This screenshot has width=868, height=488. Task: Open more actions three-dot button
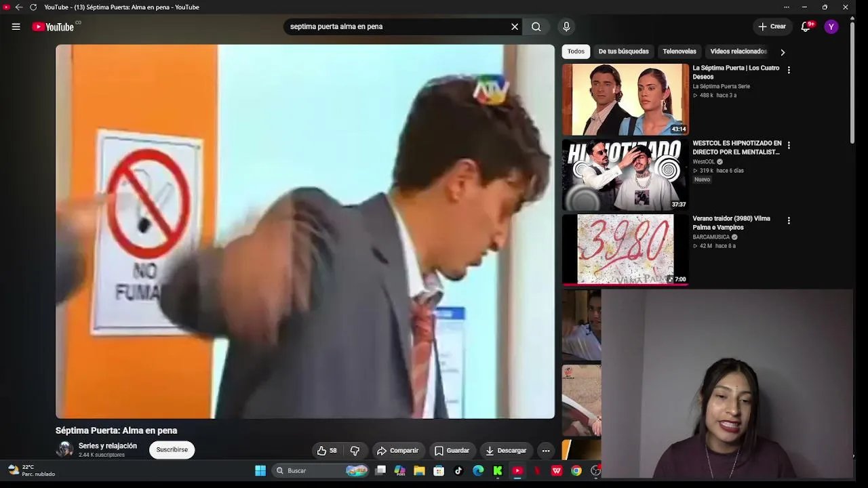point(546,451)
